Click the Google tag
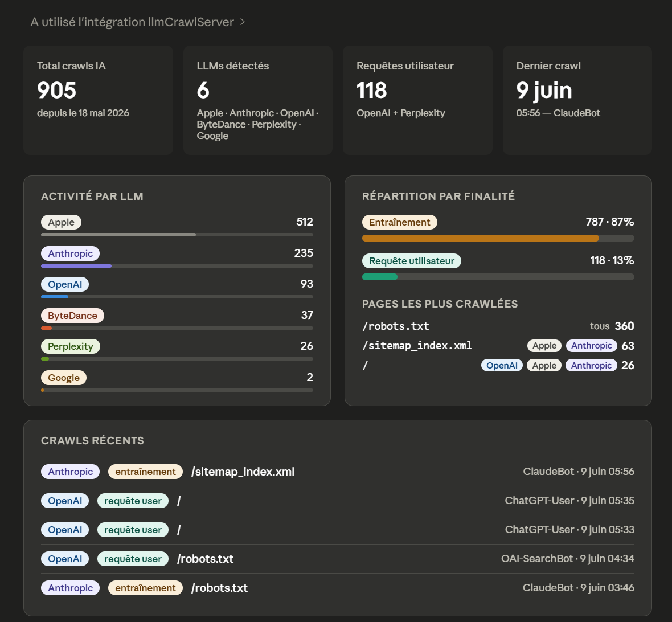 click(63, 378)
